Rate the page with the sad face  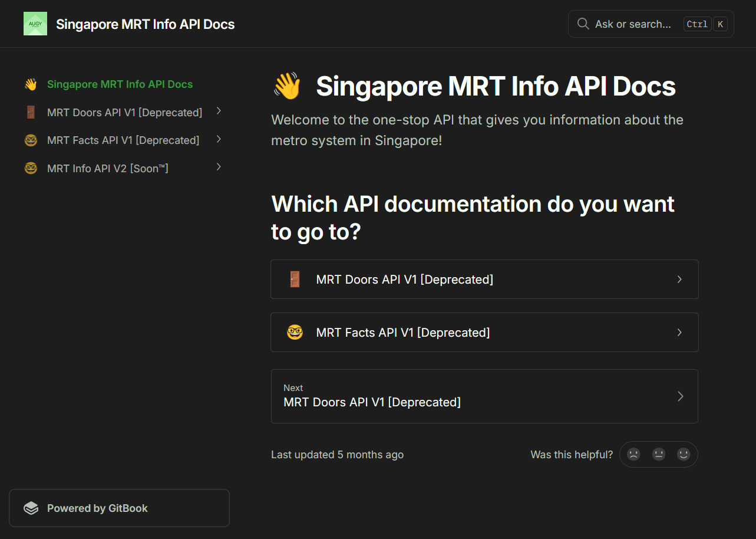click(633, 455)
